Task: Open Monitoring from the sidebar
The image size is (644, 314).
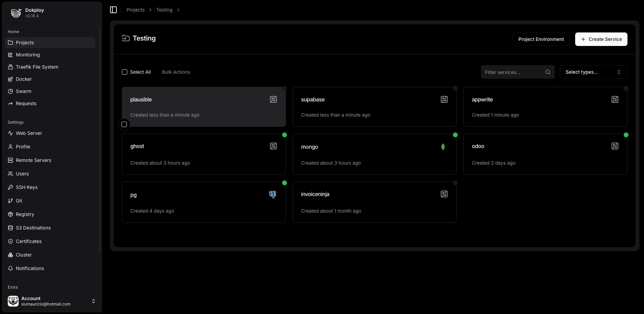Action: click(x=28, y=54)
